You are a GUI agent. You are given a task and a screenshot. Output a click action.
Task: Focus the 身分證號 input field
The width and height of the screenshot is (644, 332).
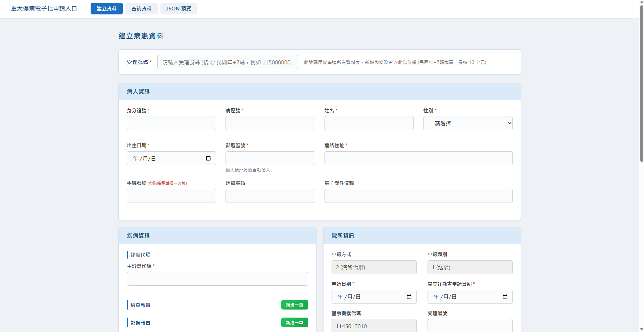point(171,123)
